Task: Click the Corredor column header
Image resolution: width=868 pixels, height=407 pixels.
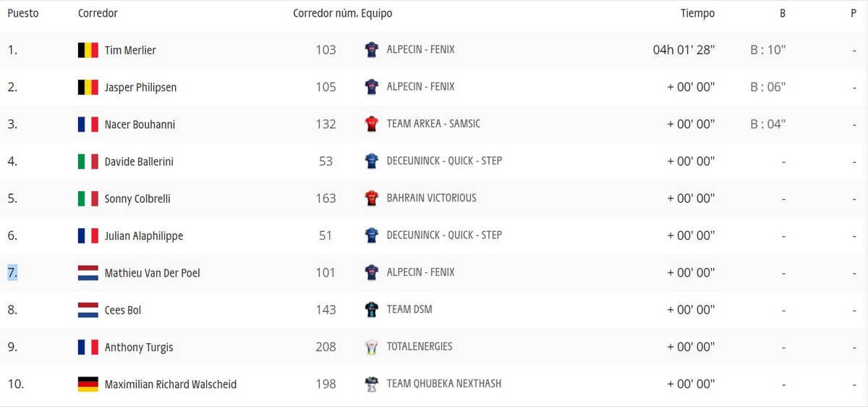Action: [x=98, y=13]
